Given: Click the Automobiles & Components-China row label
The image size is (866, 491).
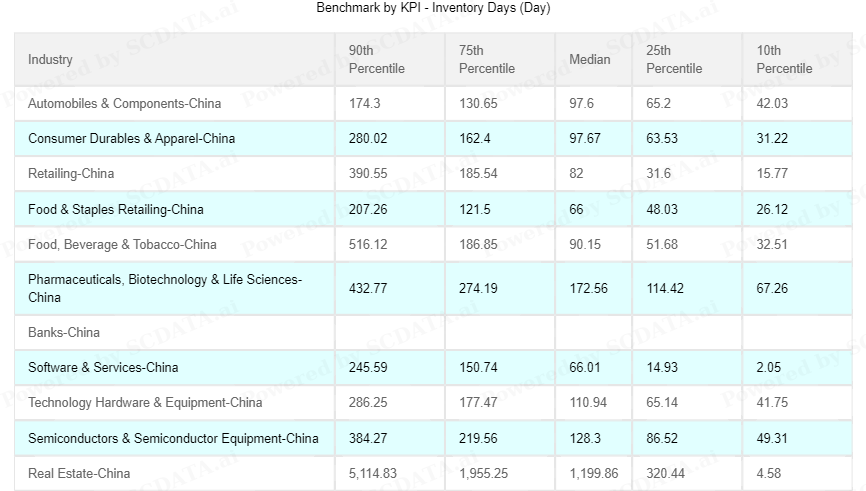Looking at the screenshot, I should click(125, 104).
